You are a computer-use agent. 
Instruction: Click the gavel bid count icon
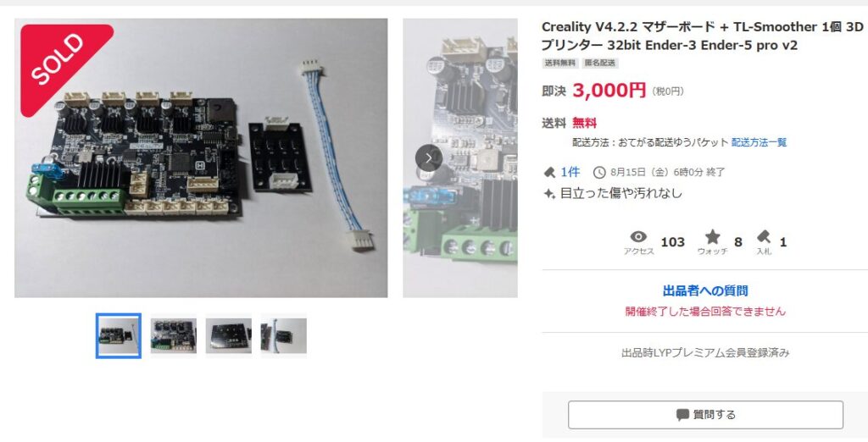[x=764, y=237]
